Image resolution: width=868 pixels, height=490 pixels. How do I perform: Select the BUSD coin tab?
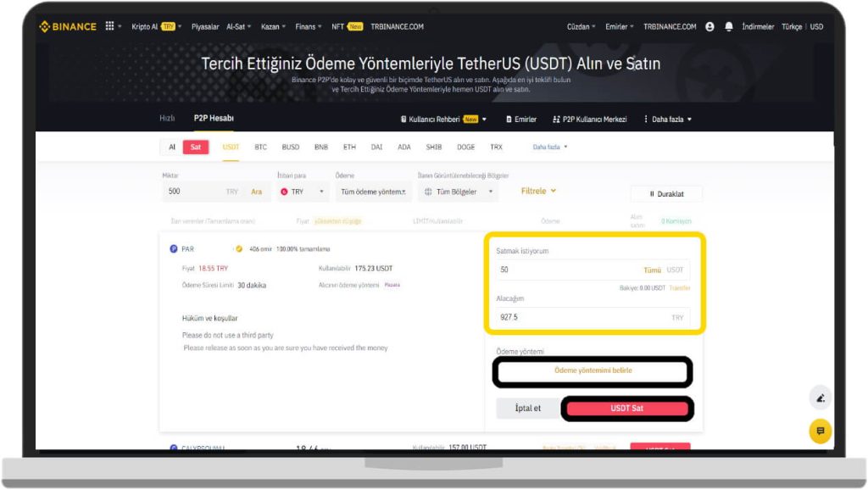tap(291, 148)
